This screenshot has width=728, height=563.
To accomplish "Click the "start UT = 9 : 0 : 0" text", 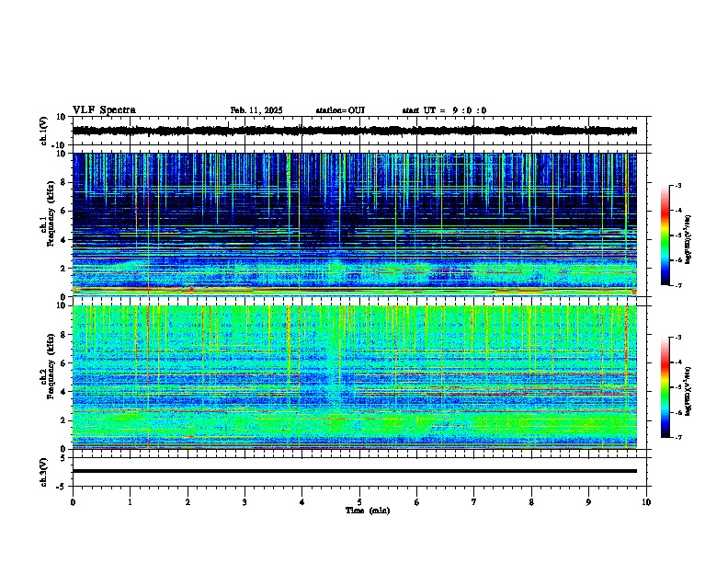I will click(444, 110).
